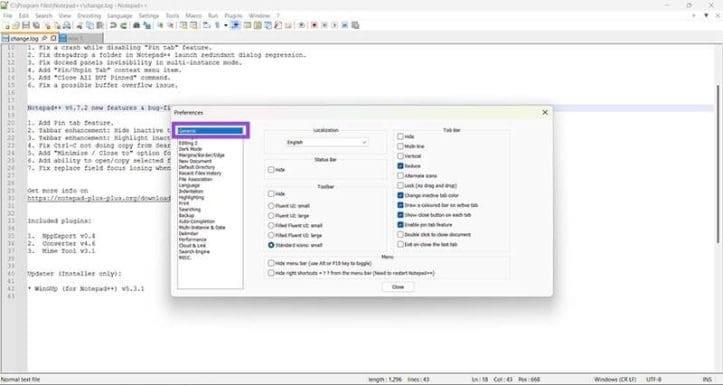The height and width of the screenshot is (385, 723).
Task: Open the Localization English dropdown
Action: (326, 142)
